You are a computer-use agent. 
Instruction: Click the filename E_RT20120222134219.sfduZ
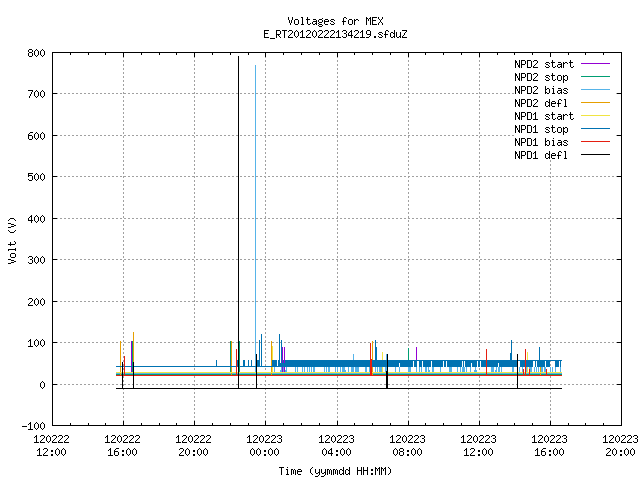(335, 34)
